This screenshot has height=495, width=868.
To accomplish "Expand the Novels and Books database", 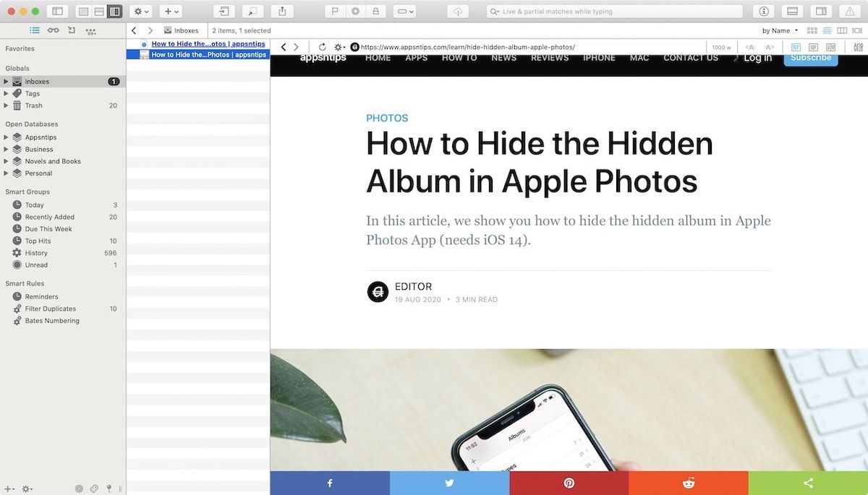I will 7,161.
